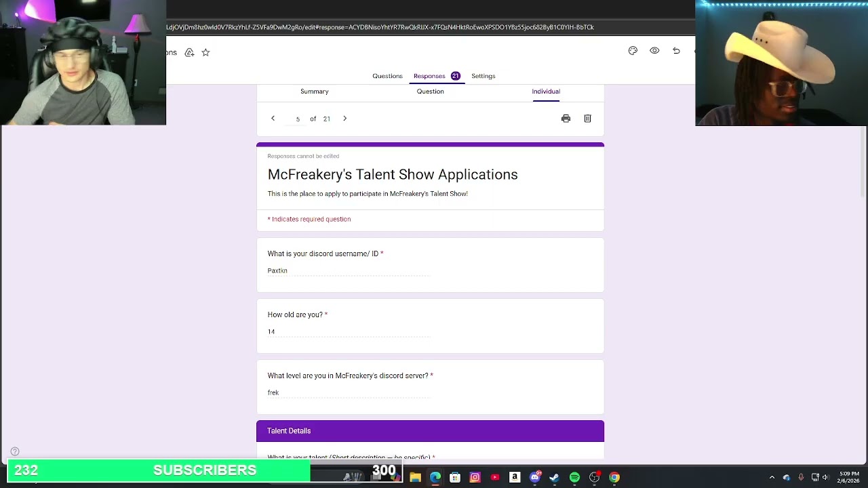The height and width of the screenshot is (488, 868).
Task: Click the How old are you question
Action: coord(297,314)
